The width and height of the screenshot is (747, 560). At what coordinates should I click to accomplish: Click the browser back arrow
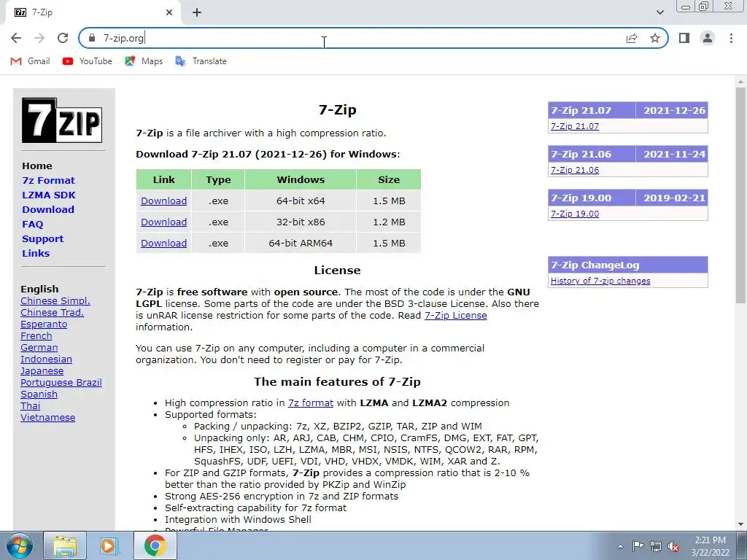pyautogui.click(x=16, y=38)
